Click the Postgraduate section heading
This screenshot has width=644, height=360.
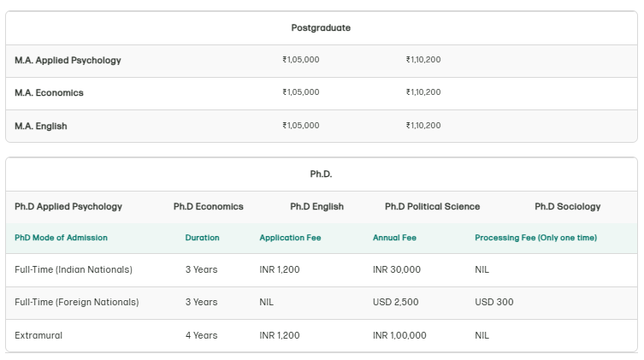321,27
